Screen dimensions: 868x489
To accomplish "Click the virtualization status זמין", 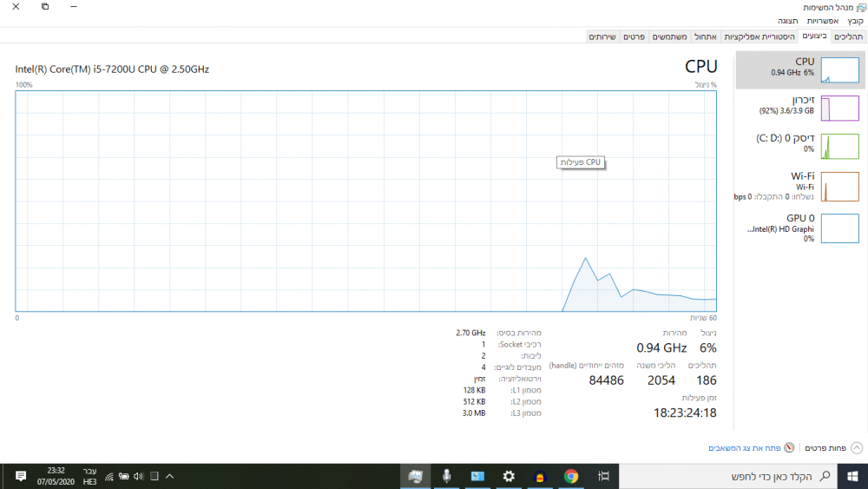I will pyautogui.click(x=479, y=379).
